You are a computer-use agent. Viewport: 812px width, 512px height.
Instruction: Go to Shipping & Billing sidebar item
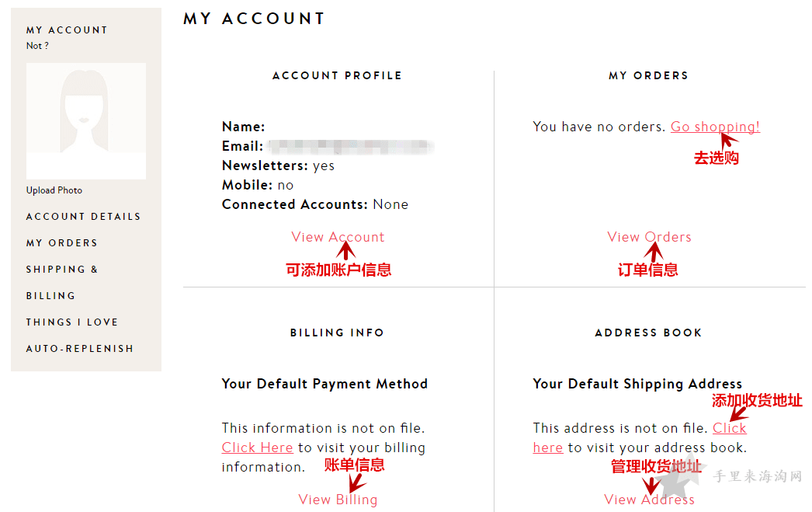tap(62, 283)
